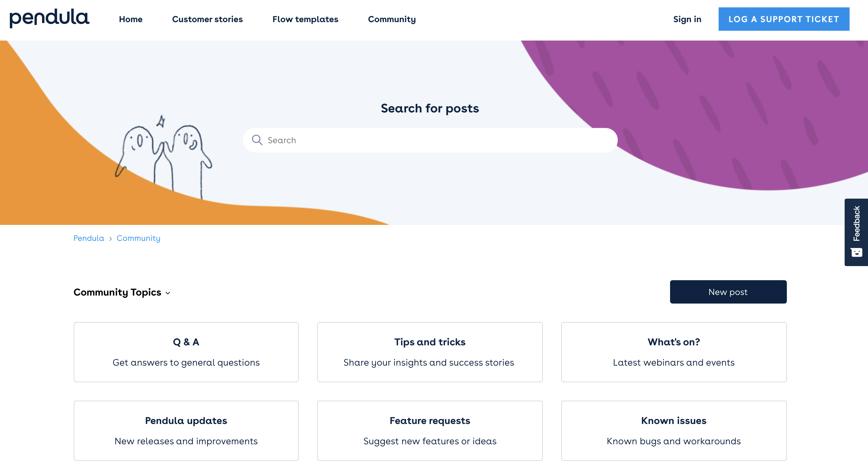
Task: Create a New post
Action: pos(728,292)
